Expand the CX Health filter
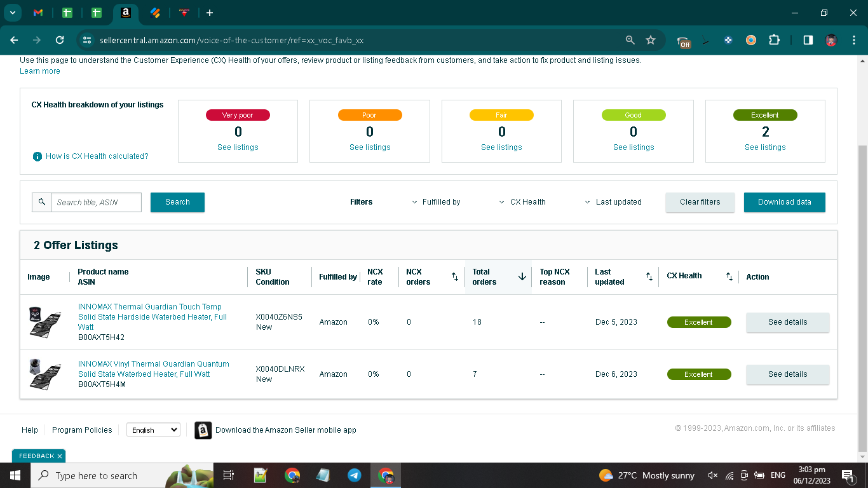Viewport: 868px width, 488px height. click(522, 202)
